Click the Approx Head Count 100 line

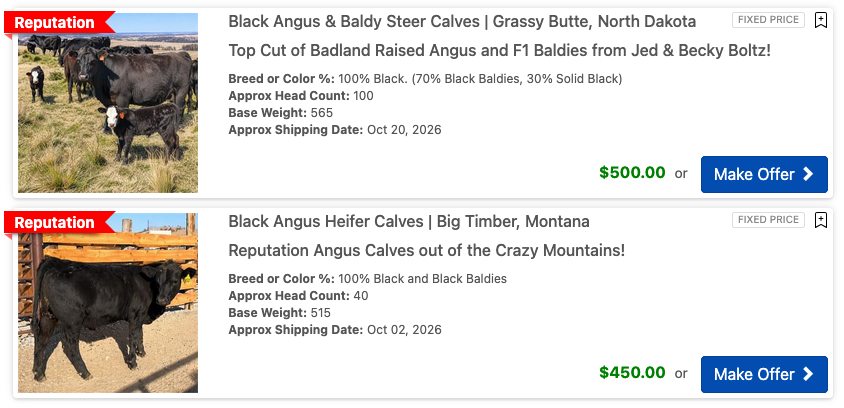coord(301,96)
